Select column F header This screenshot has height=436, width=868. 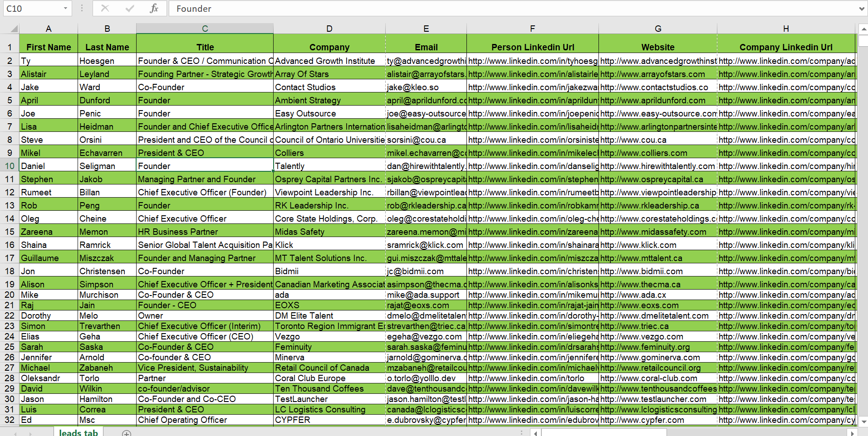[533, 29]
